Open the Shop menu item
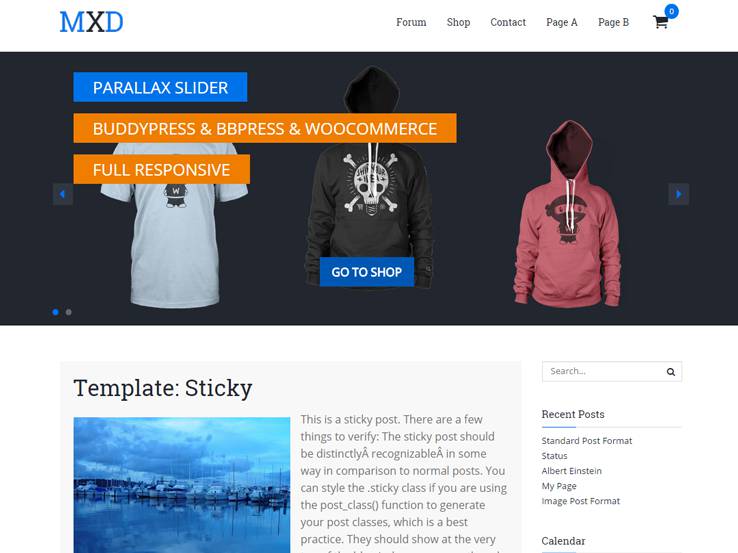Image resolution: width=738 pixels, height=553 pixels. point(458,22)
